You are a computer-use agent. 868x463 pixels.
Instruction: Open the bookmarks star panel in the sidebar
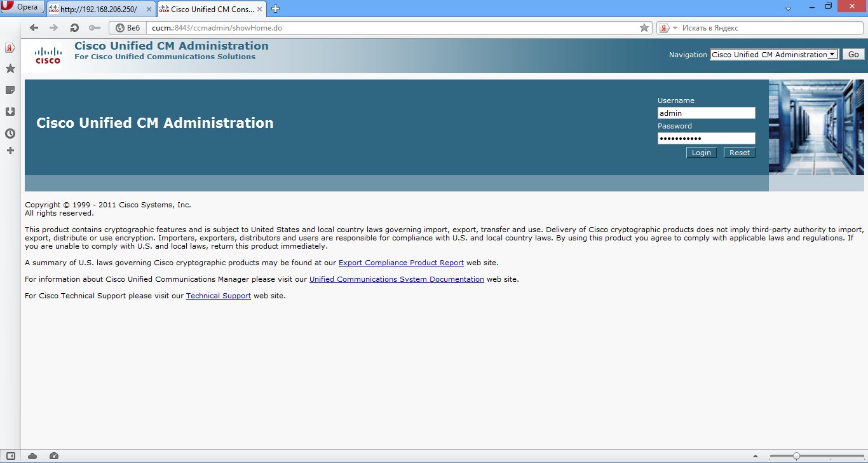click(10, 68)
